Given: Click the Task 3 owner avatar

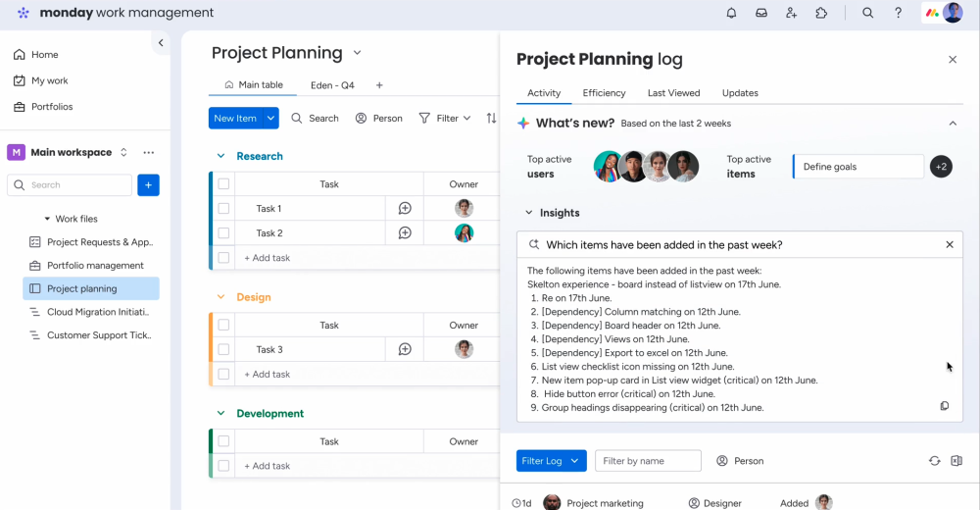Looking at the screenshot, I should tap(464, 349).
